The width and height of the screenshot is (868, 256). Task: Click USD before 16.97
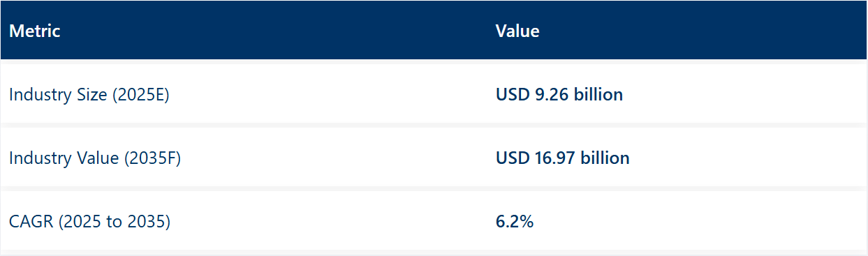tap(513, 158)
